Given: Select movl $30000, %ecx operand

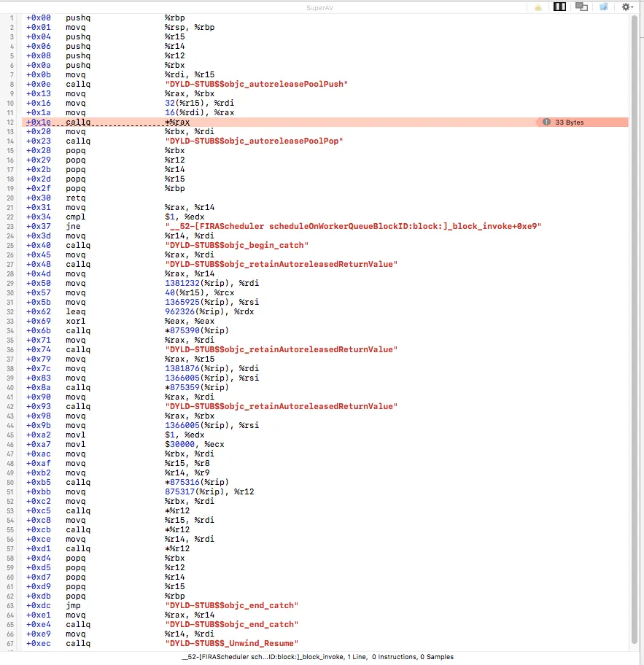Looking at the screenshot, I should 194,445.
